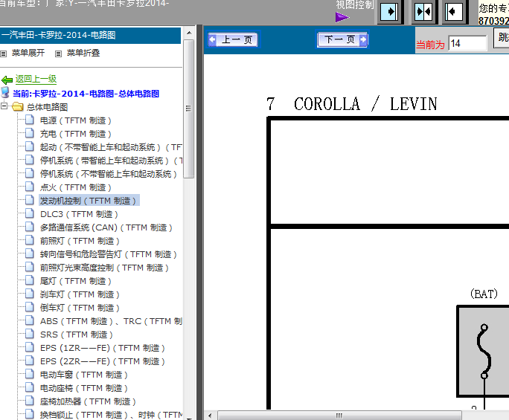
Task: Click document icon beside 电动座椅 entry
Action: [x=30, y=387]
